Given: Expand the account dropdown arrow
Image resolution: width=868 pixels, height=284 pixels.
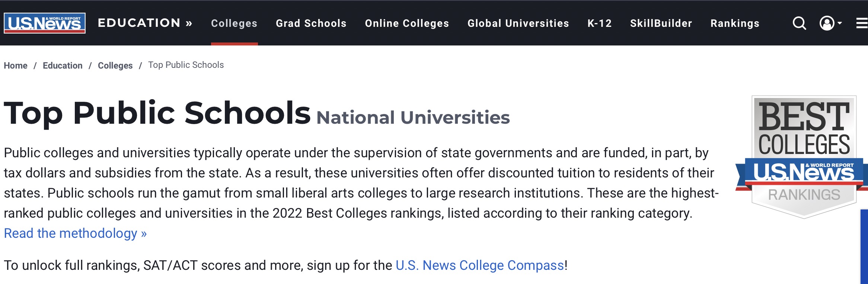Looking at the screenshot, I should tap(840, 23).
